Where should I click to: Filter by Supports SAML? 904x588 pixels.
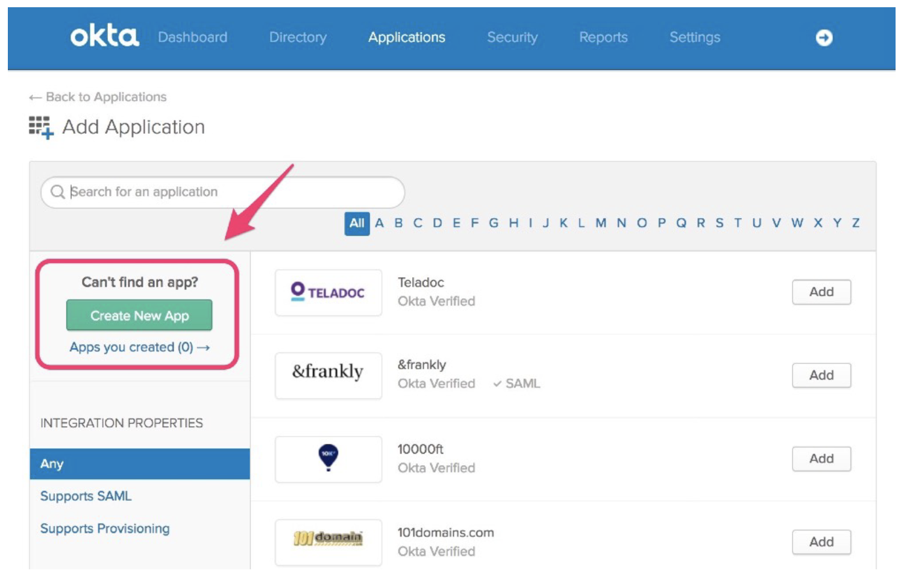coord(86,496)
